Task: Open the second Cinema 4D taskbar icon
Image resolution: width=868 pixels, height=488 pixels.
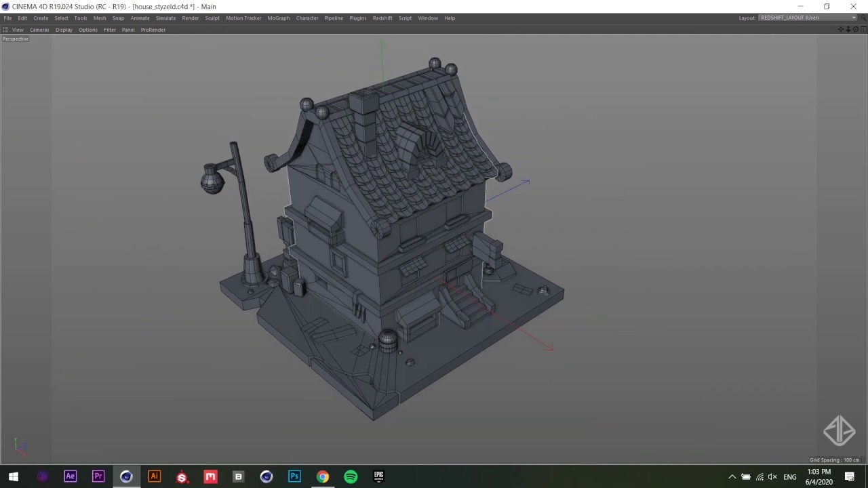Action: point(267,476)
